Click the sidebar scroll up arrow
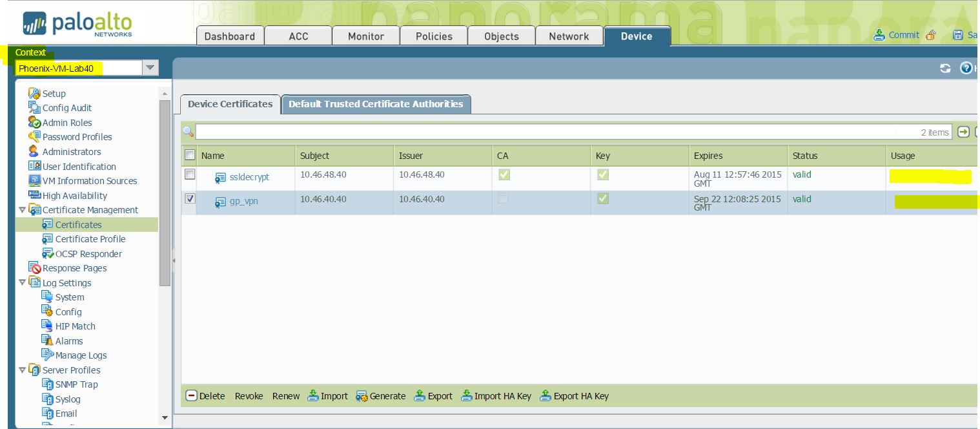The width and height of the screenshot is (980, 429). [x=165, y=93]
